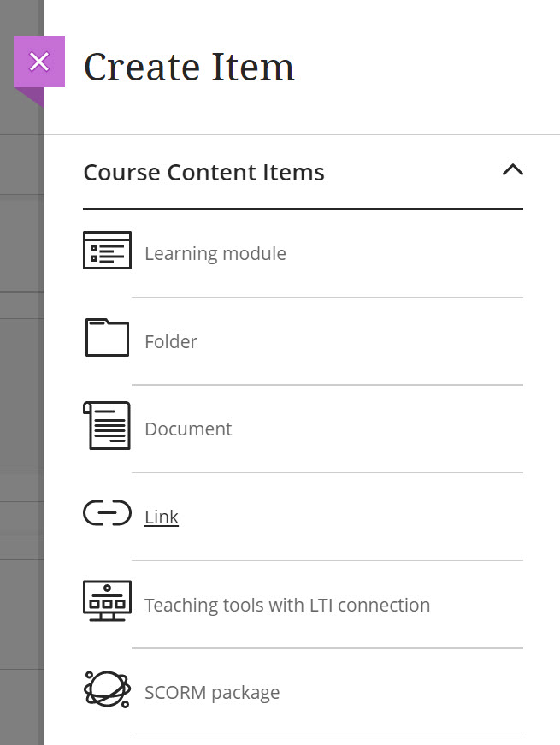Select the SCORM package planet icon
The height and width of the screenshot is (745, 560).
click(107, 689)
